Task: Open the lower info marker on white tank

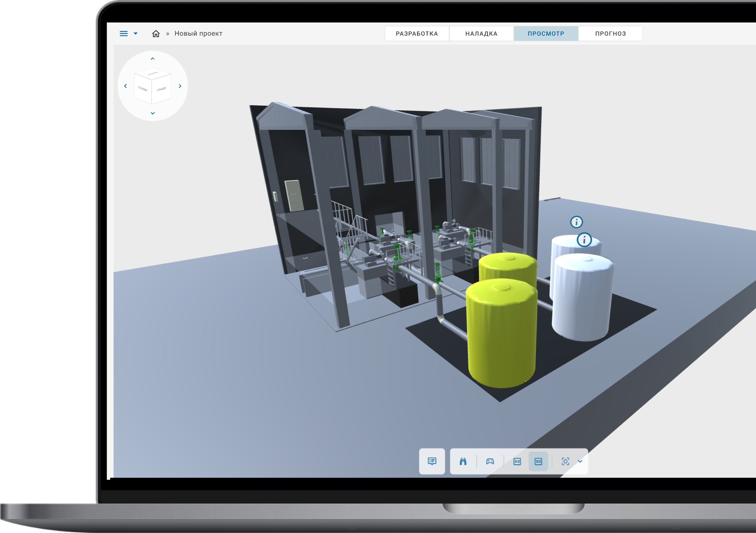Action: click(x=584, y=240)
